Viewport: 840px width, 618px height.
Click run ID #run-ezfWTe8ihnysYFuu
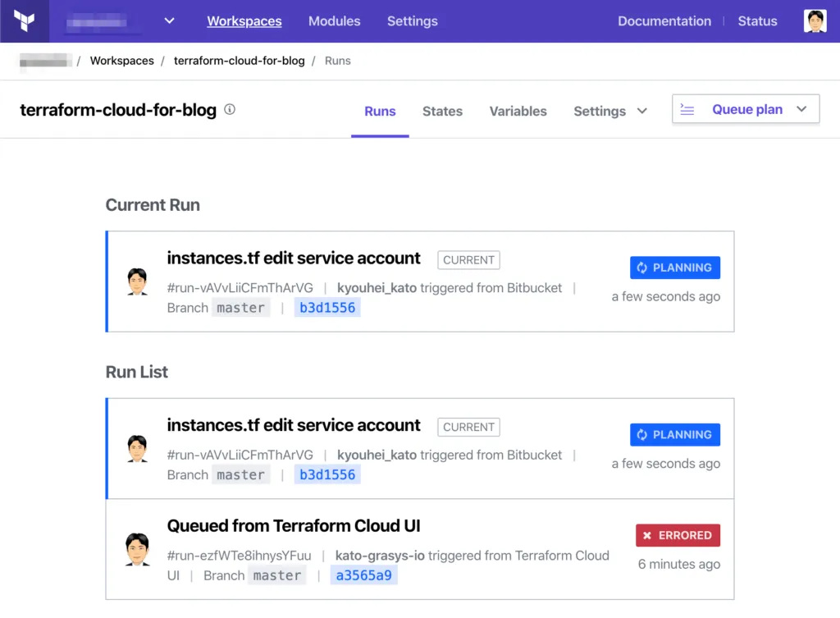coord(239,556)
